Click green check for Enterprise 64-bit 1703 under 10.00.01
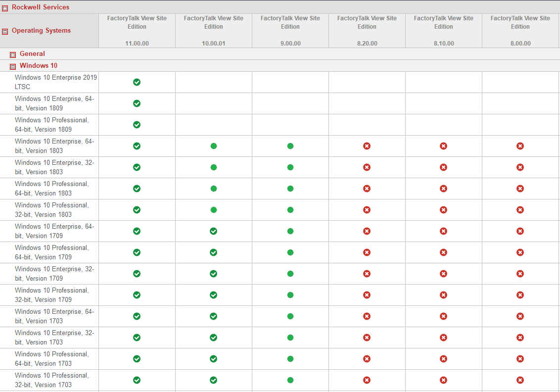 pos(214,316)
